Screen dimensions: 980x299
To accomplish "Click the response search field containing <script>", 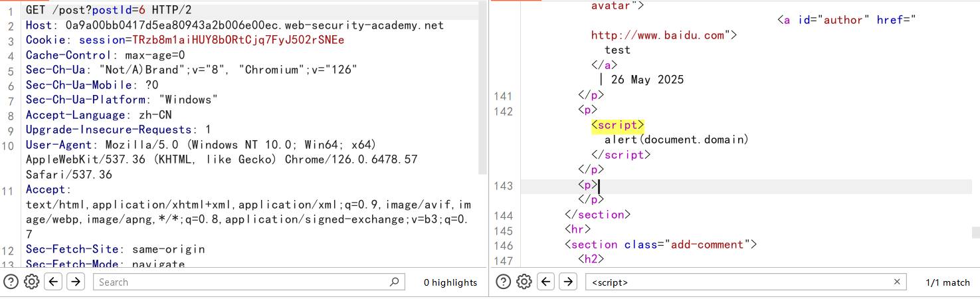I will (731, 282).
